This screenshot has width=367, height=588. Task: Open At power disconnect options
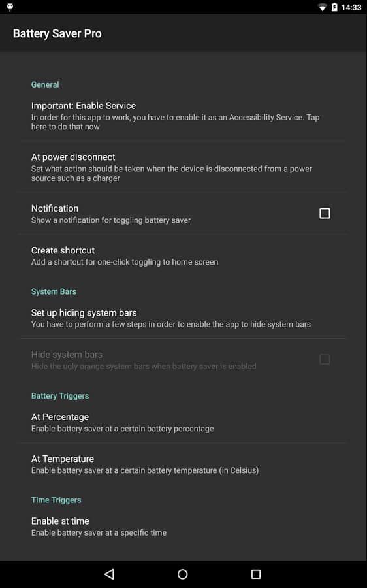(183, 167)
